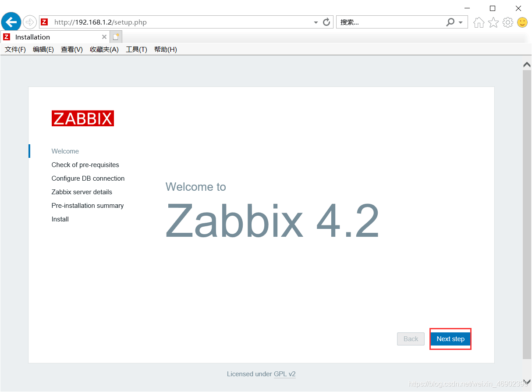Viewport: 532px width, 392px height.
Task: Close the Installation tab
Action: tap(104, 37)
